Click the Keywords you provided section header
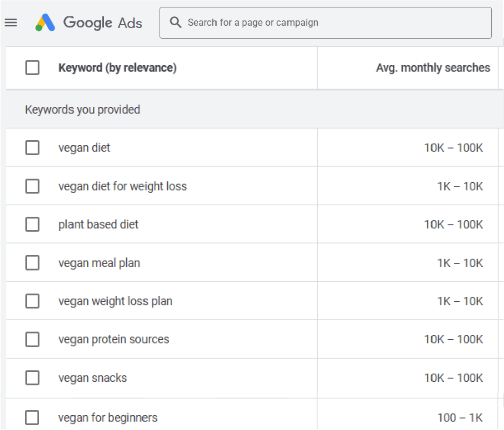 [x=83, y=110]
